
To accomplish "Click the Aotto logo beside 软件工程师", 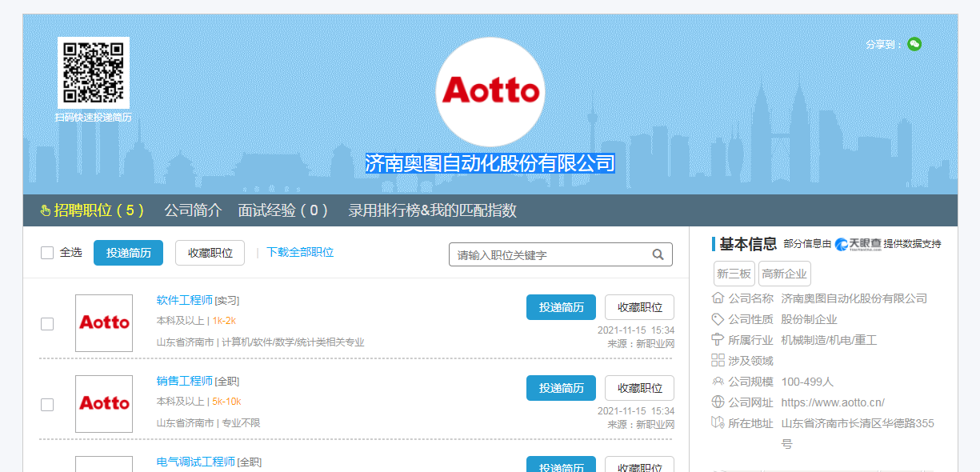I will pos(104,323).
